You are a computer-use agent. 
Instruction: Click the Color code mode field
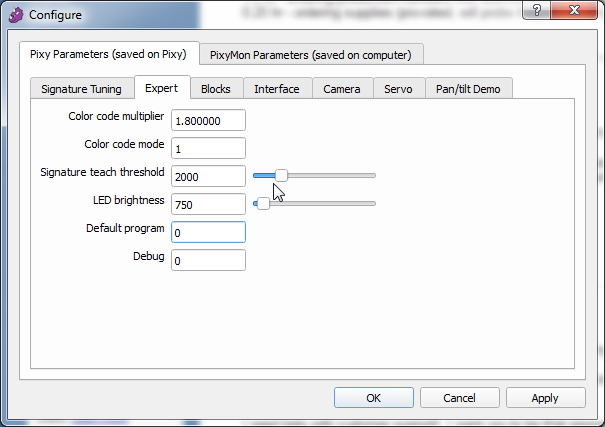208,148
